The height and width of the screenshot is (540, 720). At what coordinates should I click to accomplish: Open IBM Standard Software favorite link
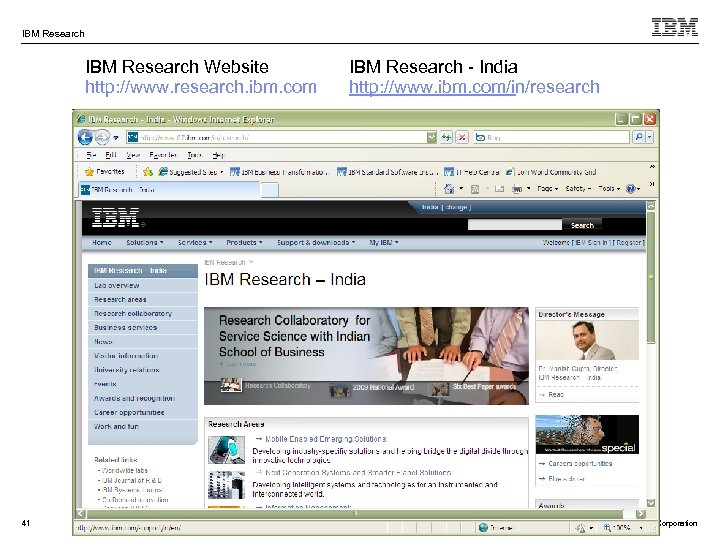[387, 172]
